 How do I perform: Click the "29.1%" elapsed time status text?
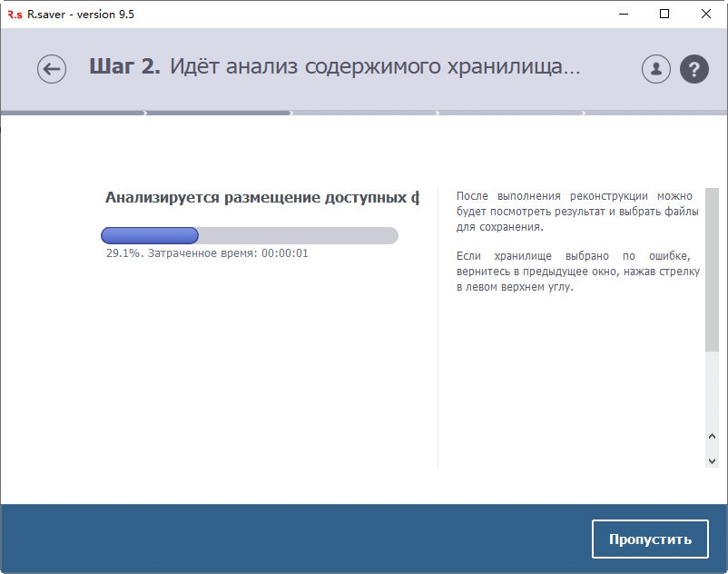coord(207,253)
